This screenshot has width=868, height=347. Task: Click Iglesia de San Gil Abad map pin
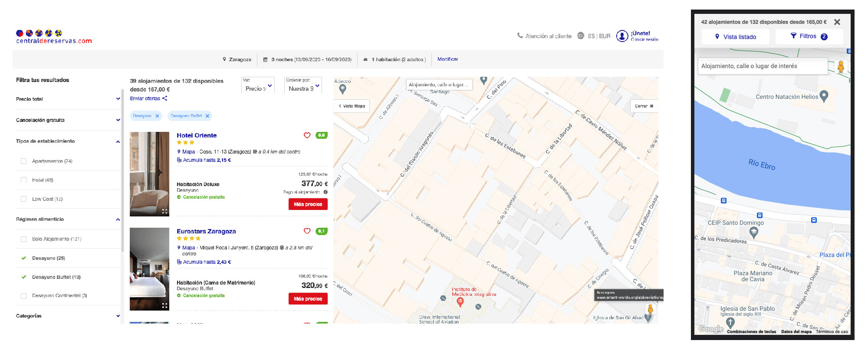point(648,318)
